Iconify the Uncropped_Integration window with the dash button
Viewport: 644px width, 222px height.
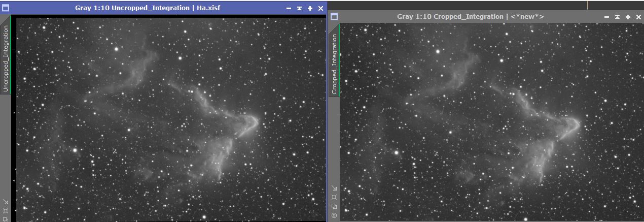[x=289, y=9]
